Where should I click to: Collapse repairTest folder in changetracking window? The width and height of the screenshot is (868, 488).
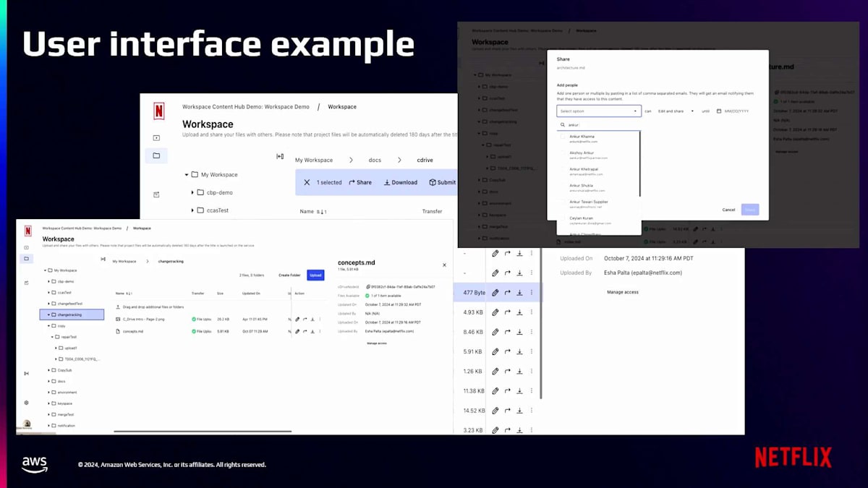click(53, 337)
